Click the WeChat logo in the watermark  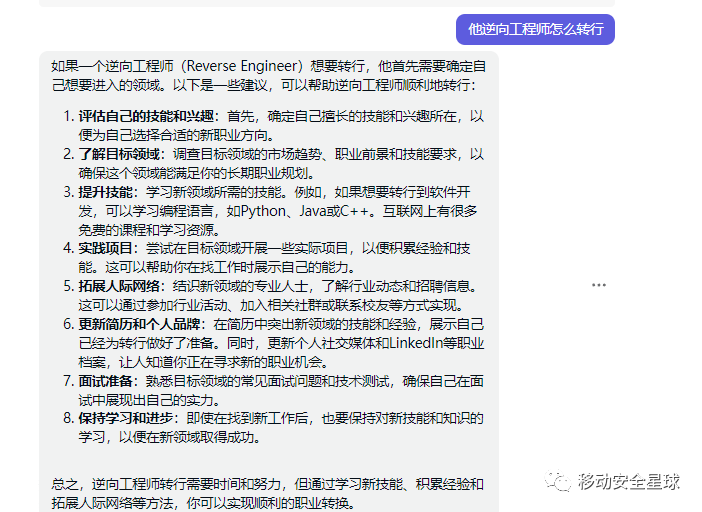click(558, 482)
